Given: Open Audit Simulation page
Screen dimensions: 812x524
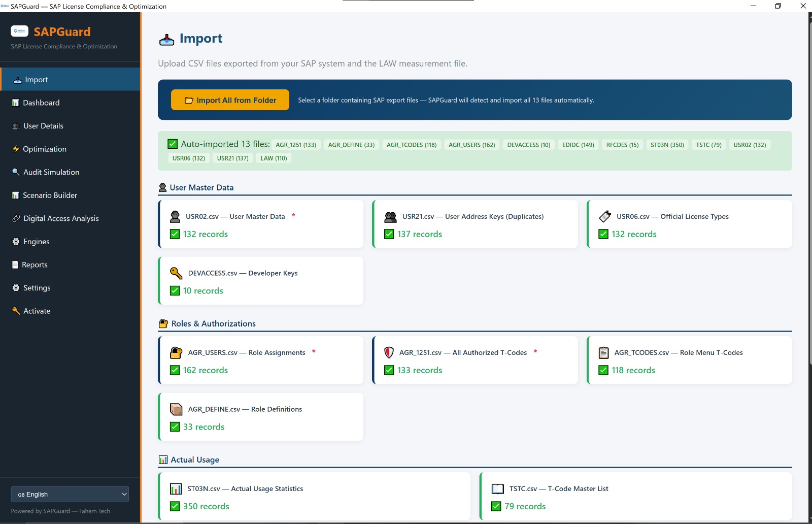Looking at the screenshot, I should point(70,172).
